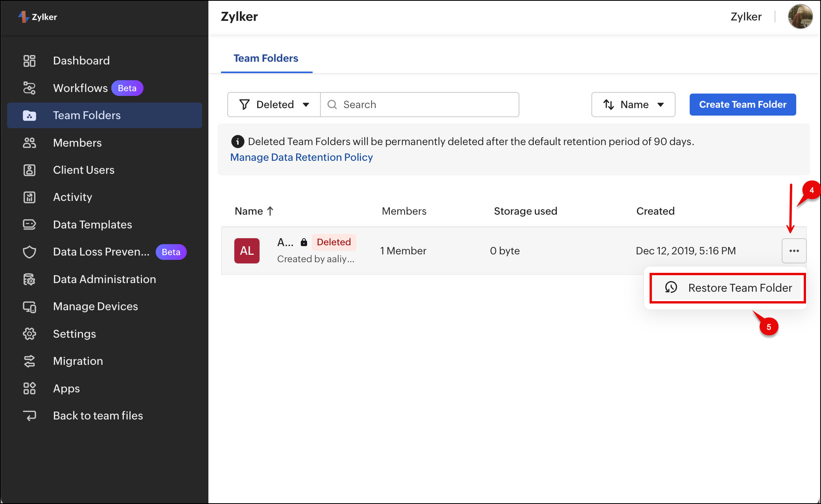
Task: Click the Migration arrows icon
Action: pos(29,361)
